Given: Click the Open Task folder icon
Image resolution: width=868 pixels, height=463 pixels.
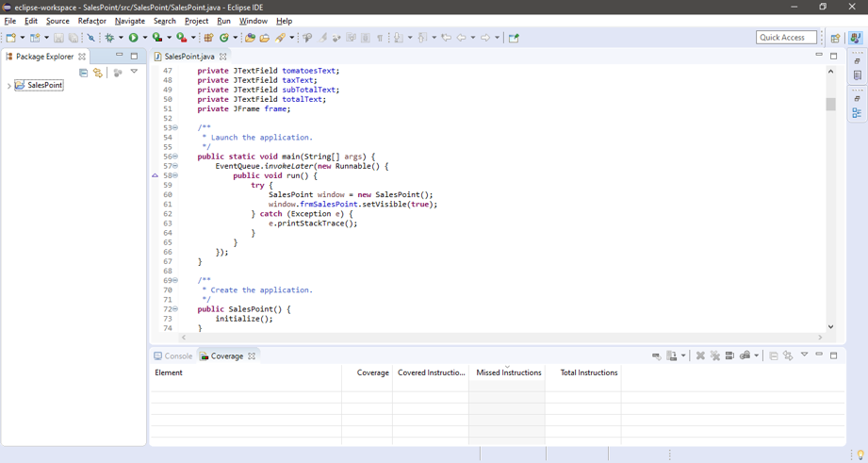Looking at the screenshot, I should [265, 38].
